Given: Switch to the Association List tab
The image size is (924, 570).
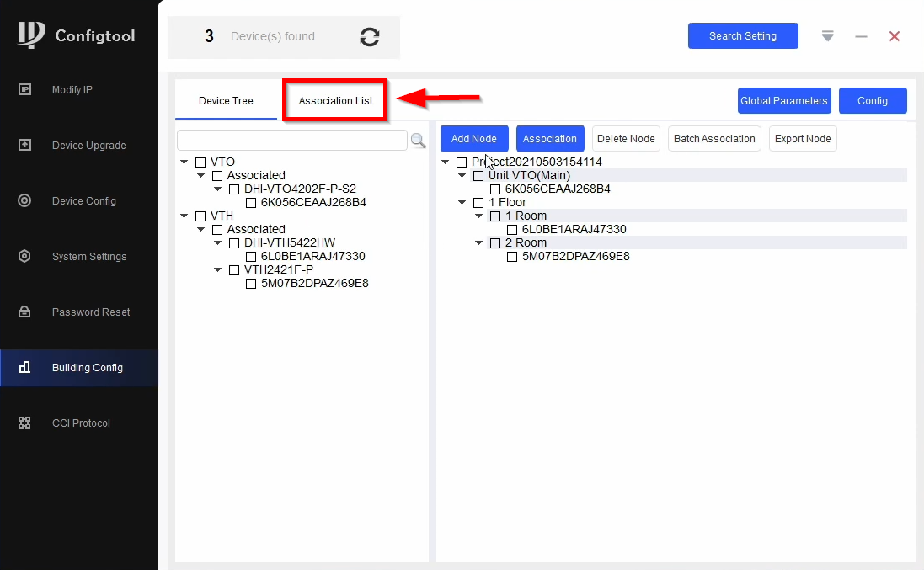Looking at the screenshot, I should (x=335, y=101).
